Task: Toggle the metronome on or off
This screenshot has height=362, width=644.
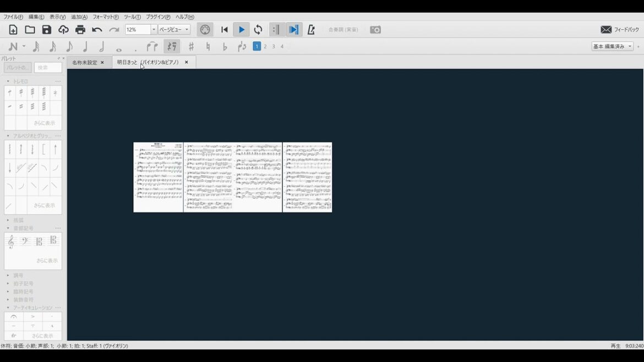Action: 311,30
